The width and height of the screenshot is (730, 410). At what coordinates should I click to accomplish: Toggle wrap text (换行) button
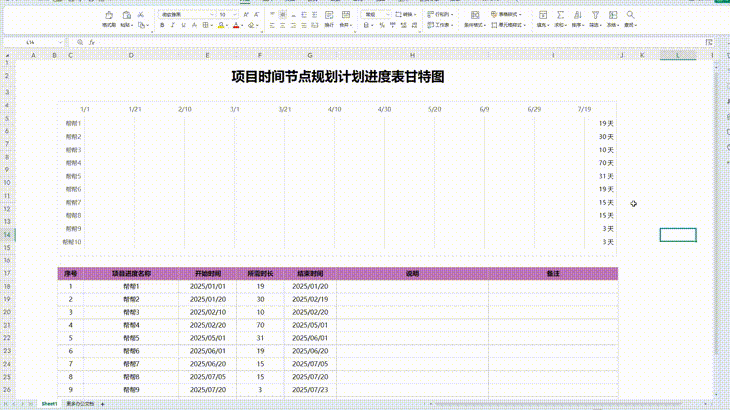pos(329,19)
